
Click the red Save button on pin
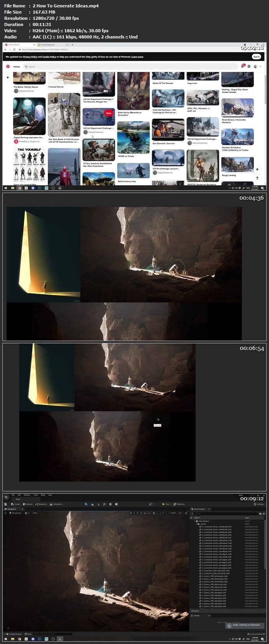point(109,113)
